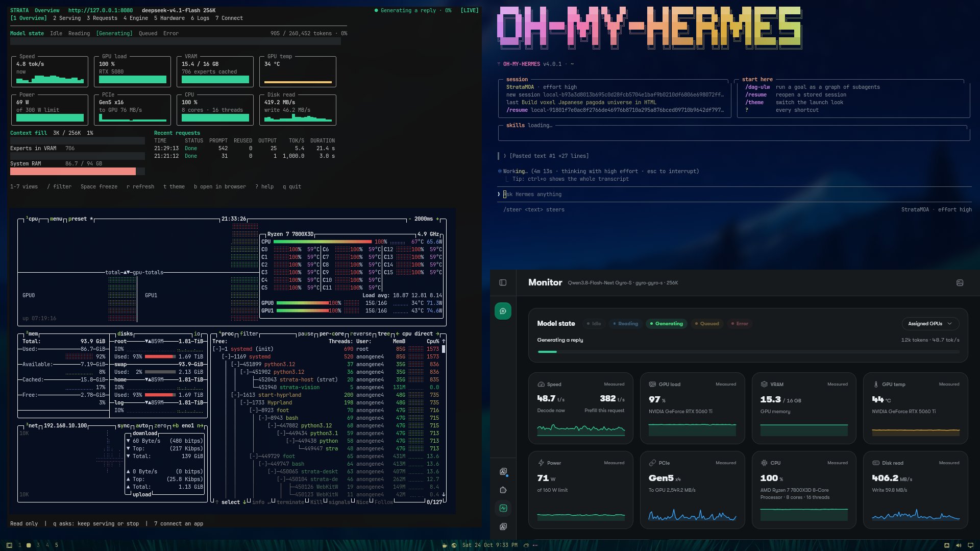
Task: Collapse the 451899 python3.12 tree node
Action: [x=235, y=364]
